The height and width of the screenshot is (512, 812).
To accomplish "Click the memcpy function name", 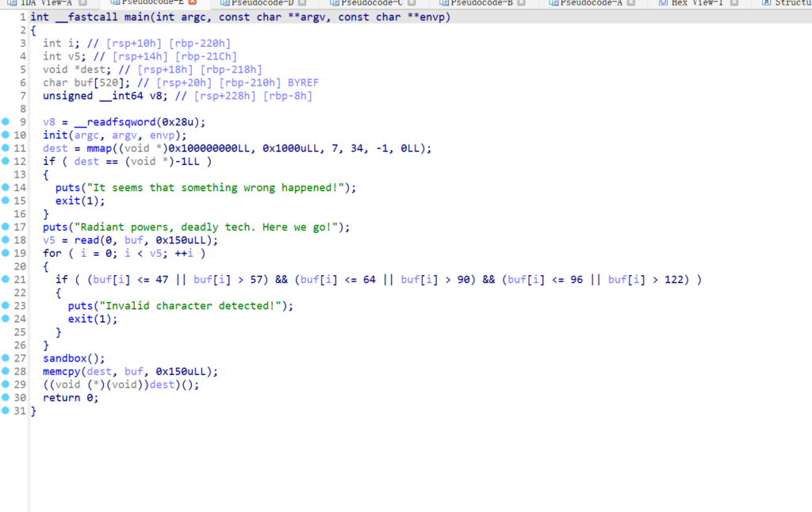I will point(62,372).
